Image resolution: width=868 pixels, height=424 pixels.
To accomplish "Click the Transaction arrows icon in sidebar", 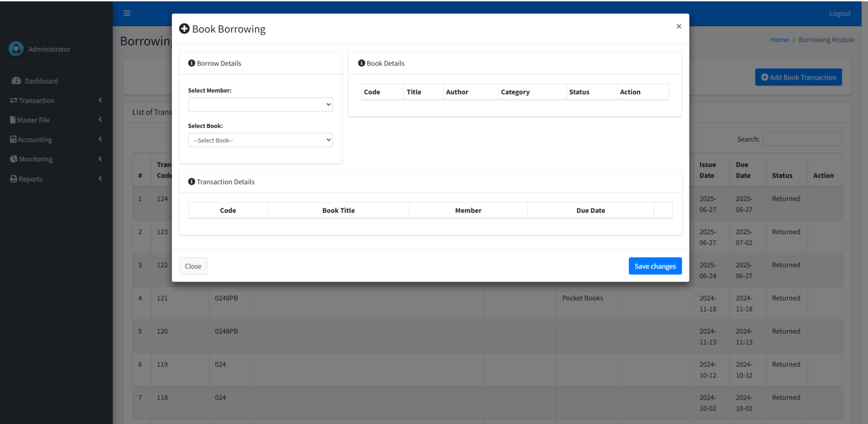I will coord(14,100).
